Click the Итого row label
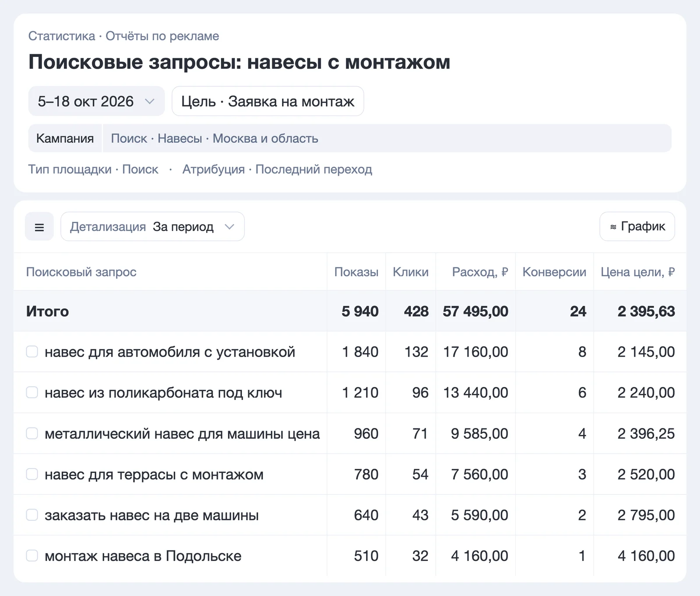700x596 pixels. click(47, 311)
